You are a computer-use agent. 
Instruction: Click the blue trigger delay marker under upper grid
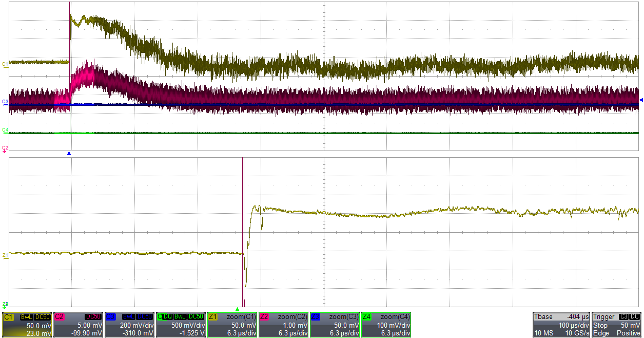69,154
